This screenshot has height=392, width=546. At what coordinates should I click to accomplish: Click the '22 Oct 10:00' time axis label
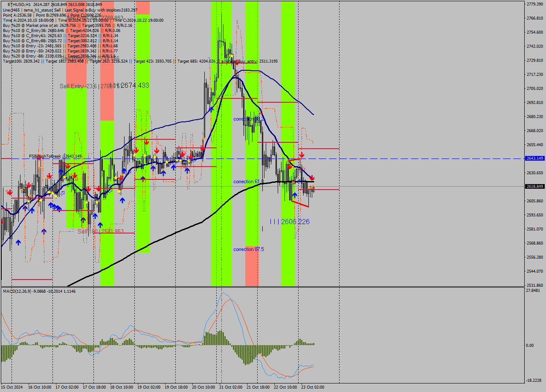pos(285,387)
